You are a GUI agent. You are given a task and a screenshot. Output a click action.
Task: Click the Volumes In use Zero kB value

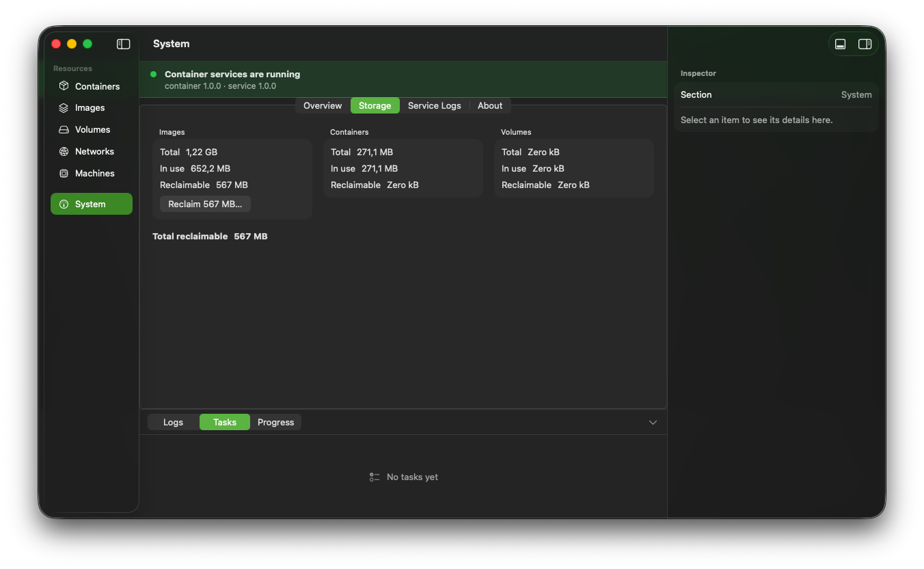tap(548, 168)
